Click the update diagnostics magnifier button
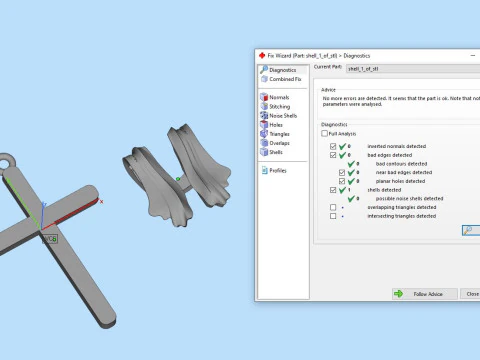The width and height of the screenshot is (480, 360). click(x=471, y=230)
